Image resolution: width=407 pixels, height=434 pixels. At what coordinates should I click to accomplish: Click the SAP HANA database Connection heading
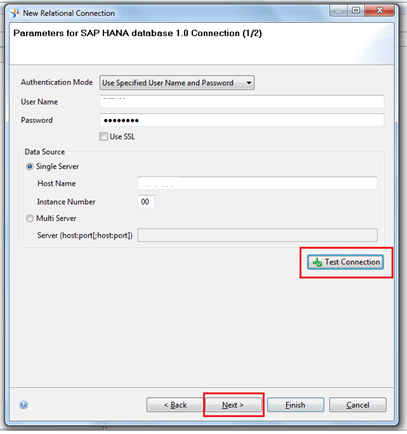[x=137, y=33]
